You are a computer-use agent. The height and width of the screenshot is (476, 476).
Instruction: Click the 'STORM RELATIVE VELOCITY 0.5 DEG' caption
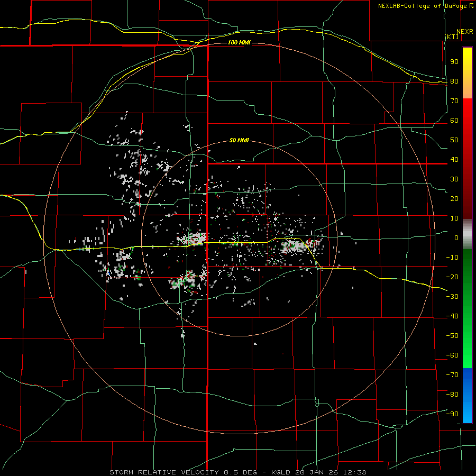tap(183, 472)
